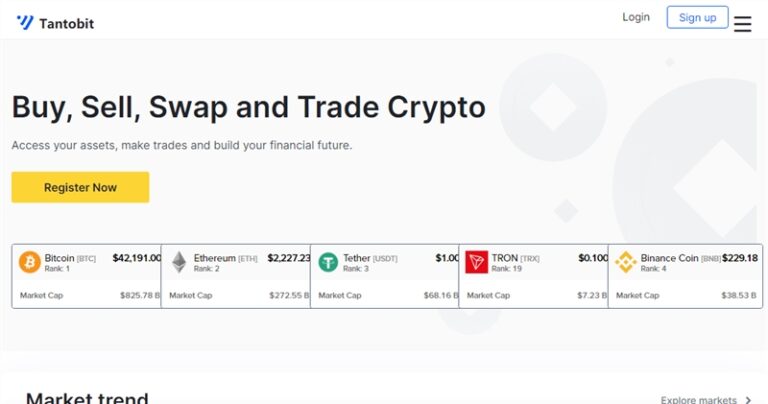Click the Ethereum diamond icon
This screenshot has height=404, width=768.
pyautogui.click(x=178, y=262)
